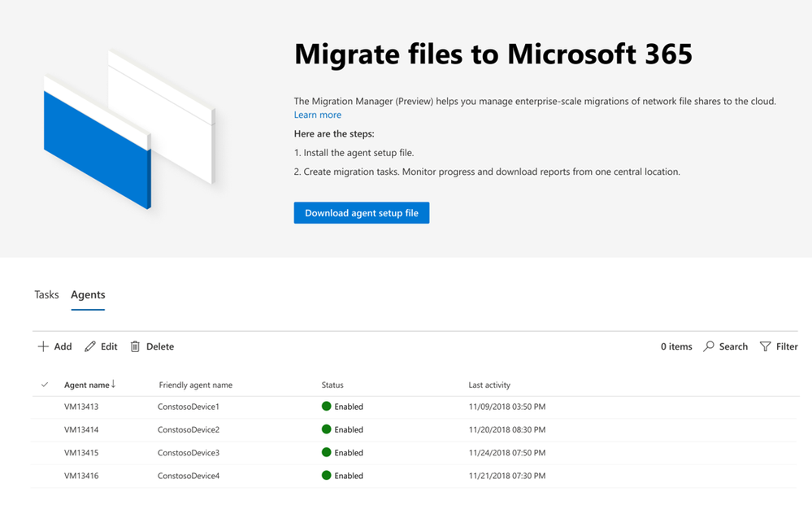Click the Filter funnel icon
The image size is (812, 505).
765,346
